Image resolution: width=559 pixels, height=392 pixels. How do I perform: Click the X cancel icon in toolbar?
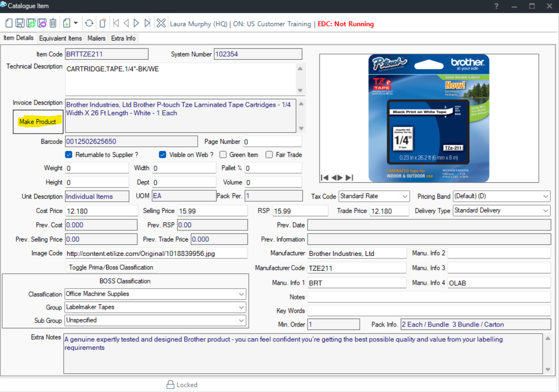tap(161, 23)
